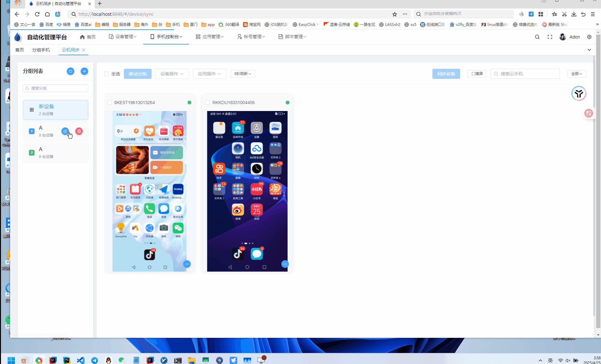Click the 移动分组 button
Viewport: 601px width, 364px height.
[x=137, y=73]
